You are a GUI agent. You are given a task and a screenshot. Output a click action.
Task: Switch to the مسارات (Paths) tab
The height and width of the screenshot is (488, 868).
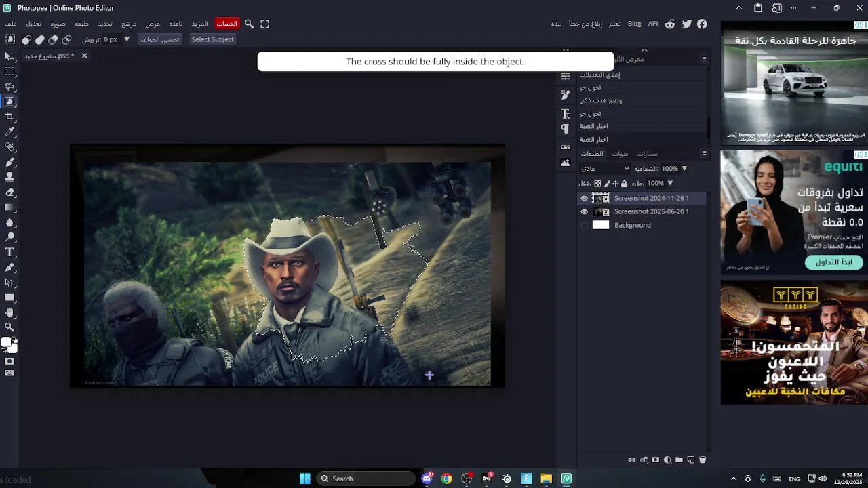pos(648,154)
